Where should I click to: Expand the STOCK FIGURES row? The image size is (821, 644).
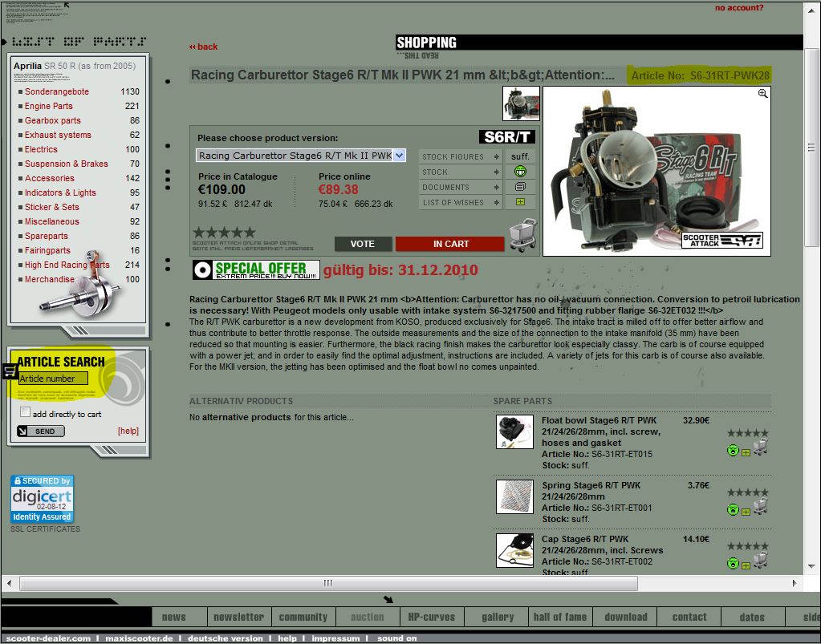(x=461, y=156)
